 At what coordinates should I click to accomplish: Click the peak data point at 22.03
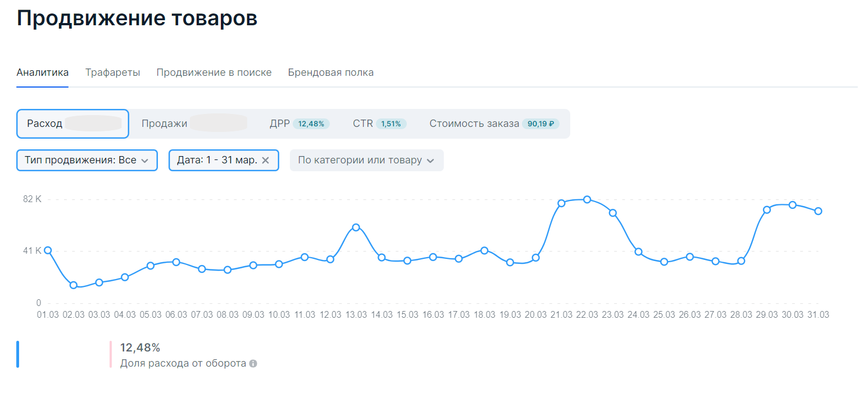coord(587,199)
